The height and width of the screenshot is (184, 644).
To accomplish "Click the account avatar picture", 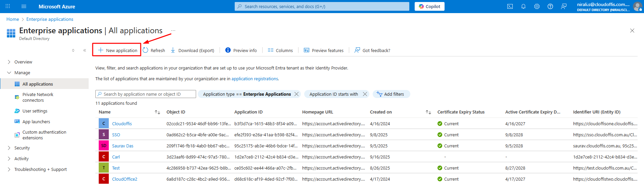I will [x=638, y=6].
